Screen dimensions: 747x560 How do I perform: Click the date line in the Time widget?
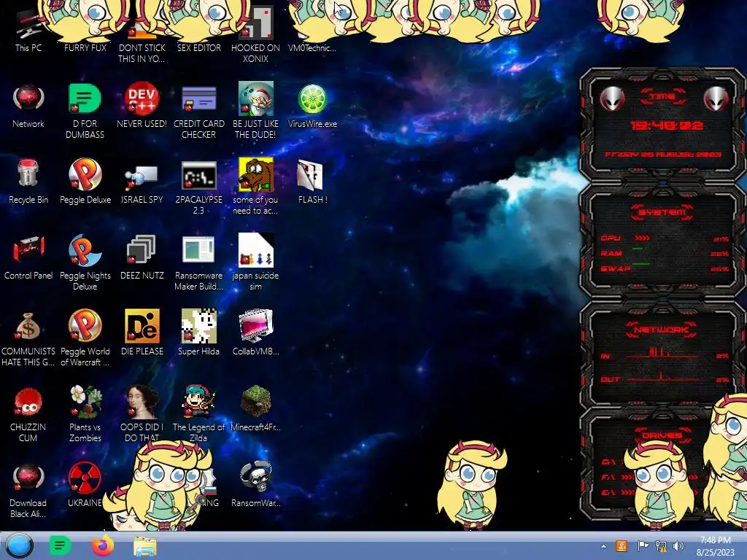tap(663, 155)
